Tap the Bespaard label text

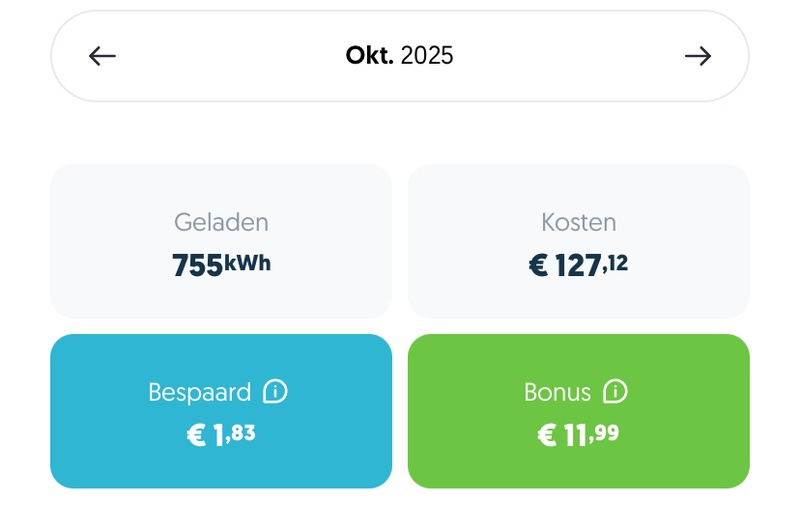pos(200,392)
